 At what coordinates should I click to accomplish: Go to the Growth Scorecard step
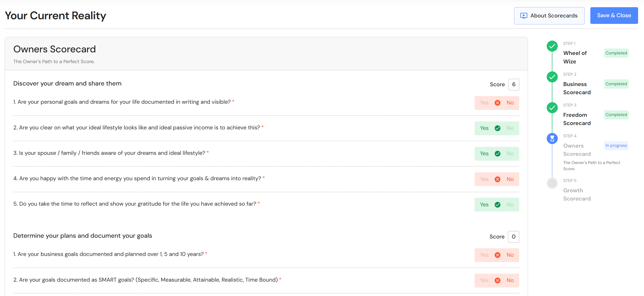[x=576, y=194]
